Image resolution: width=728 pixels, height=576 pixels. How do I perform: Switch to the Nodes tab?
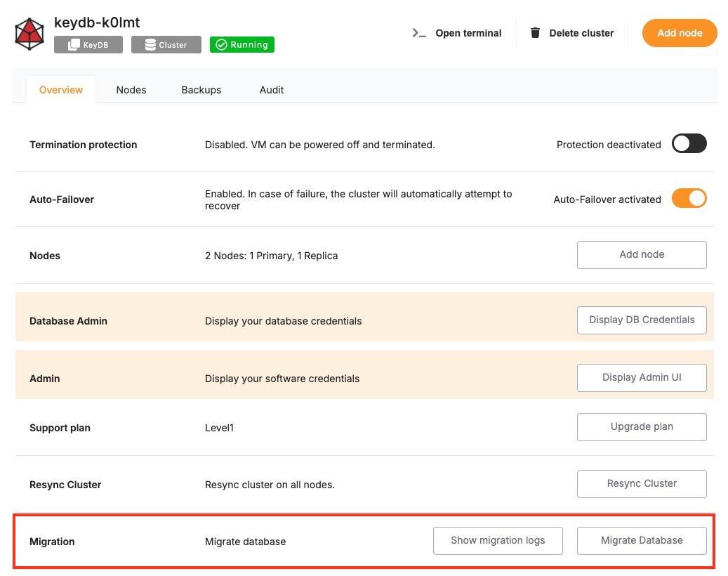pyautogui.click(x=131, y=90)
